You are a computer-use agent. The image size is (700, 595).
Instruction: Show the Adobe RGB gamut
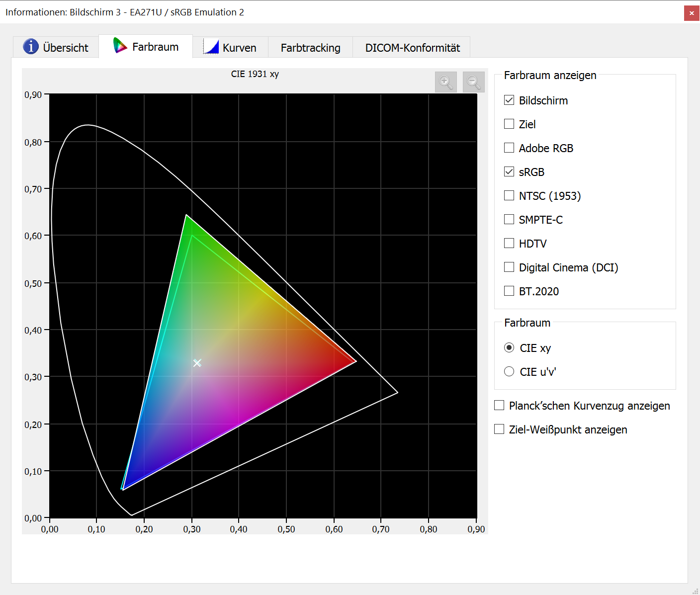click(x=509, y=148)
